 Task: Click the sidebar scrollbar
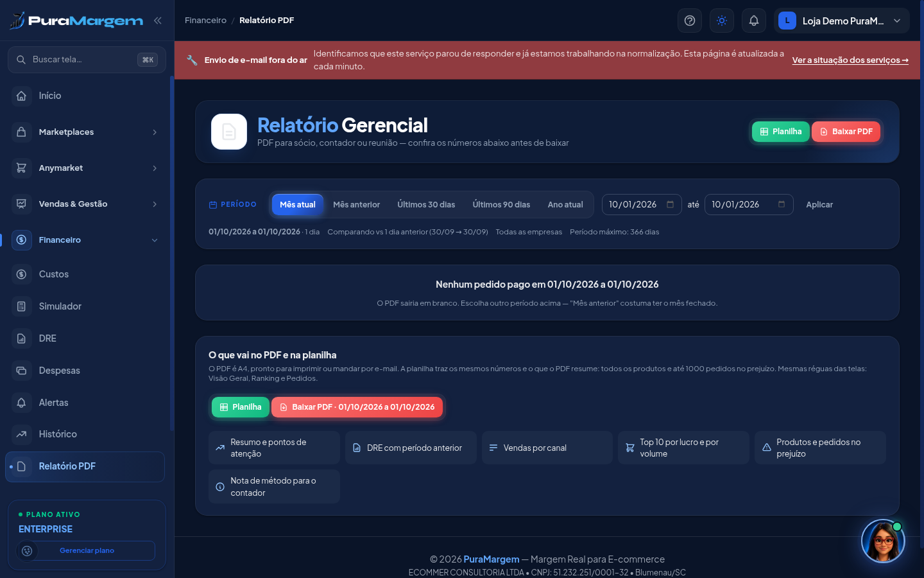pos(171,254)
